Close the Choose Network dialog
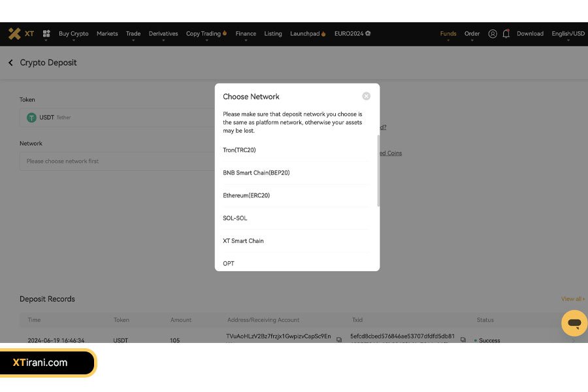Viewport: 588px width, 392px height. pyautogui.click(x=366, y=96)
